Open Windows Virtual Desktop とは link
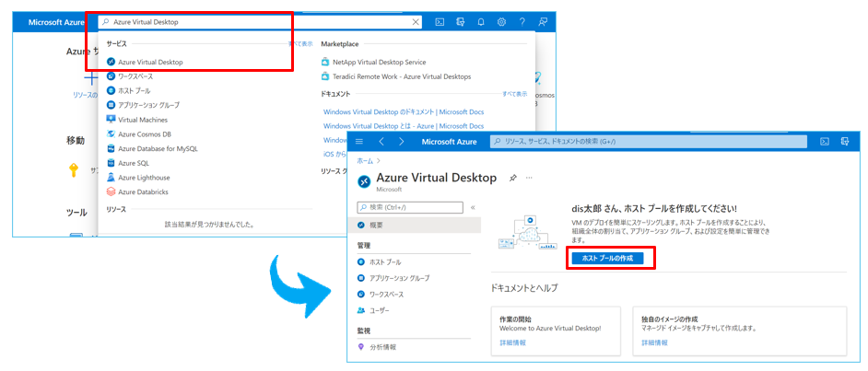Image resolution: width=868 pixels, height=371 pixels. point(404,126)
